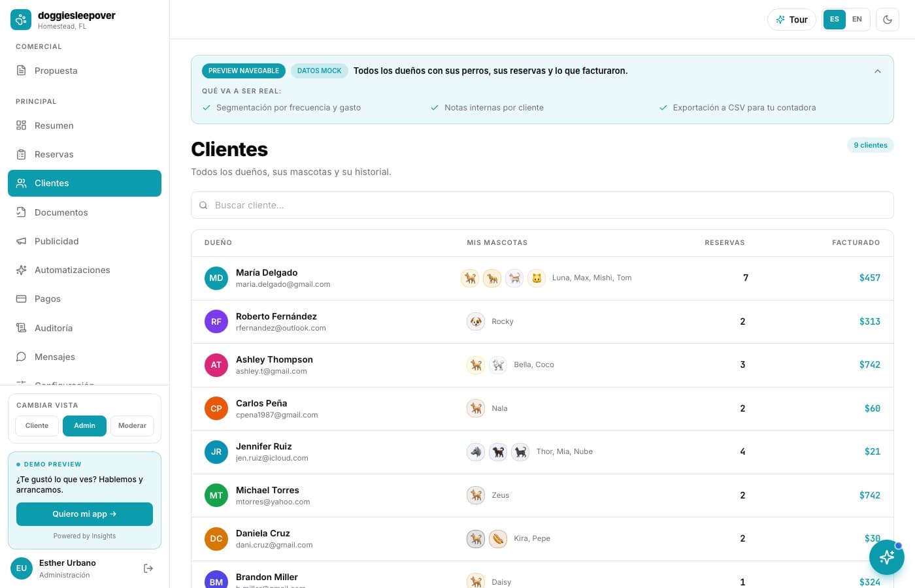The width and height of the screenshot is (915, 588).
Task: Click the logout icon next to Esther Urbano
Action: coord(148,568)
